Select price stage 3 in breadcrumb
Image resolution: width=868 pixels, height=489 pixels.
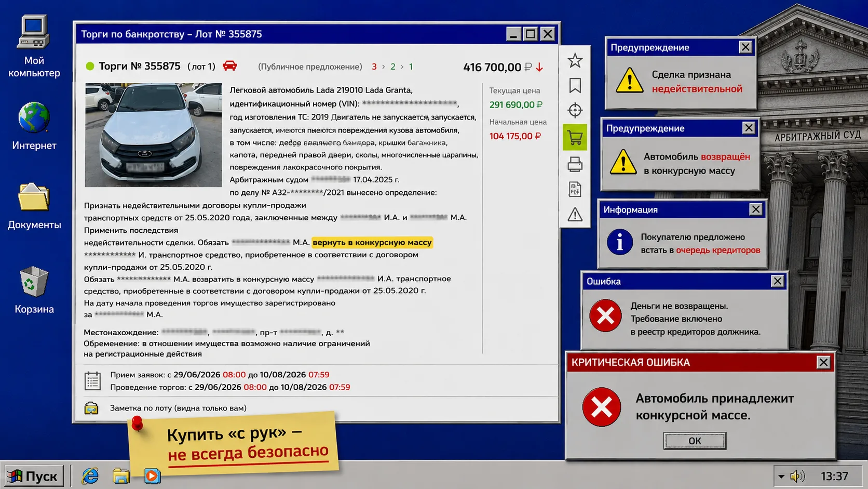374,67
